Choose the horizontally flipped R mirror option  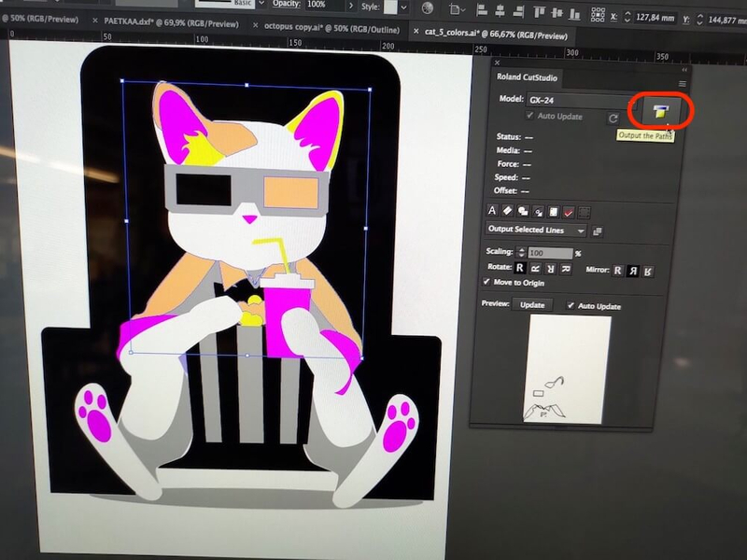[632, 271]
